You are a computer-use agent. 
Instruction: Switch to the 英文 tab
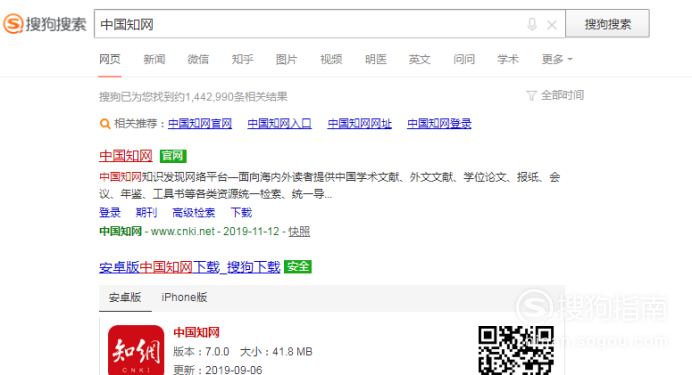click(419, 60)
